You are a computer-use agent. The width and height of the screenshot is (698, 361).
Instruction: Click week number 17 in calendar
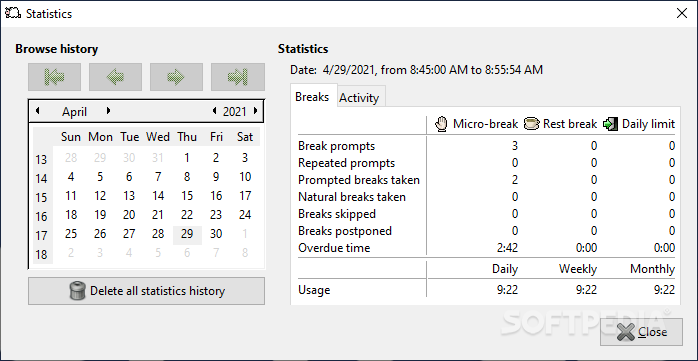tap(41, 235)
